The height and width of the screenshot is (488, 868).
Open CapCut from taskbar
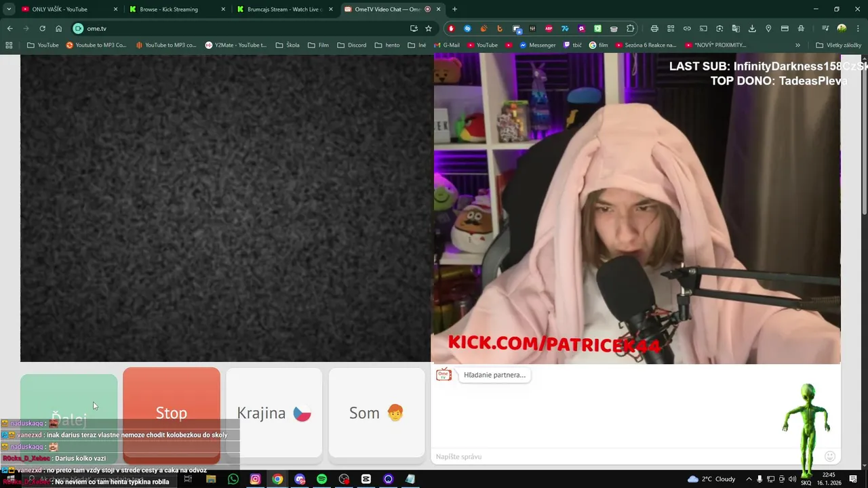click(366, 479)
